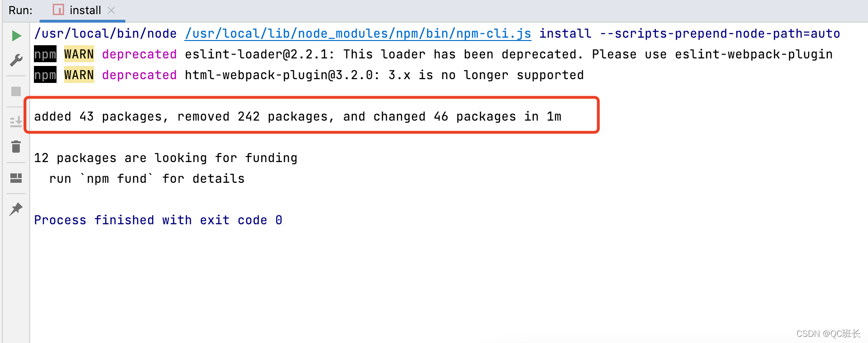The width and height of the screenshot is (868, 343).
Task: Click the run npm fund instruction text
Action: click(x=147, y=179)
